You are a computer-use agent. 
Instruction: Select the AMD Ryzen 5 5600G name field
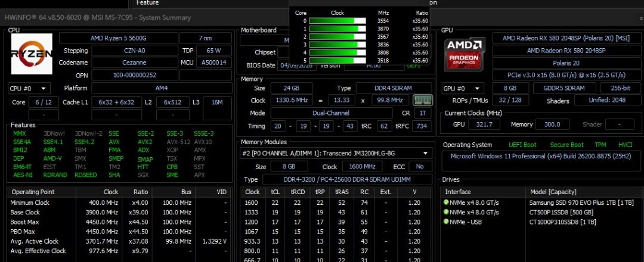(x=119, y=38)
